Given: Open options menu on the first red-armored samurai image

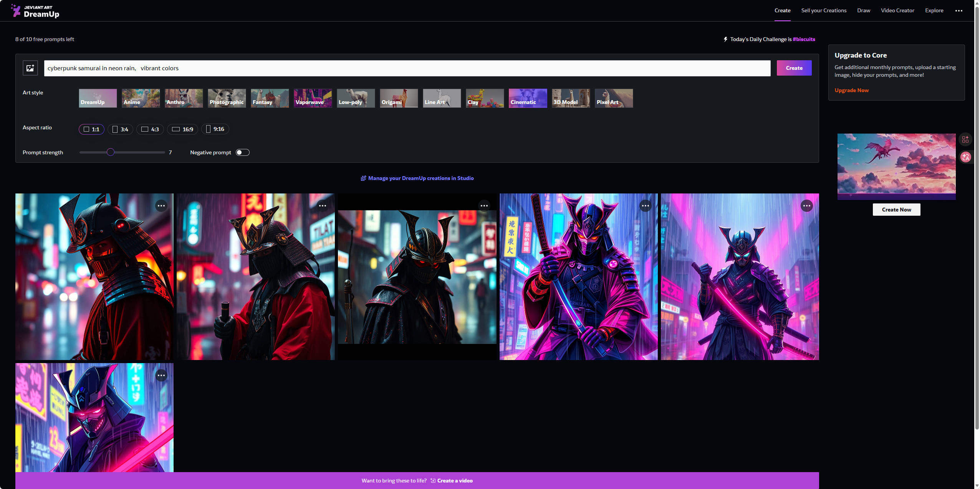Looking at the screenshot, I should (161, 206).
